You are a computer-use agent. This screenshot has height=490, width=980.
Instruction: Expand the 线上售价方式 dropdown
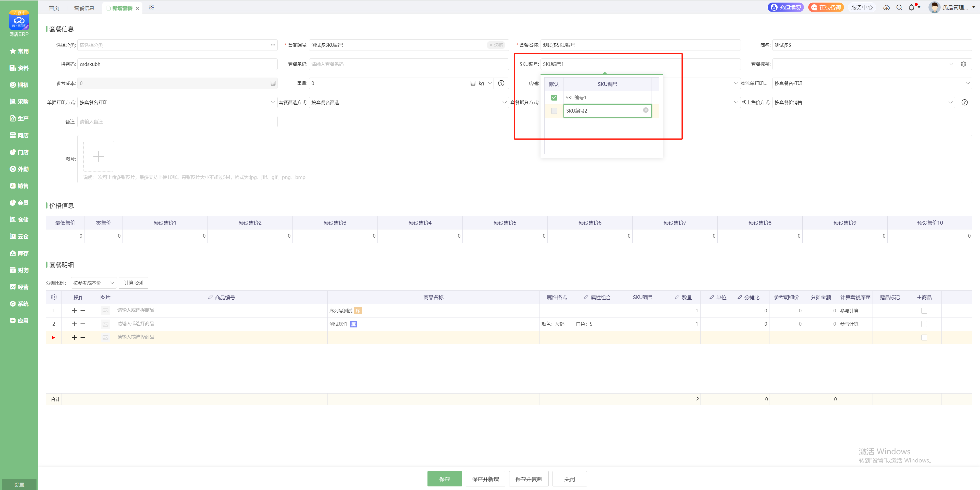(950, 102)
